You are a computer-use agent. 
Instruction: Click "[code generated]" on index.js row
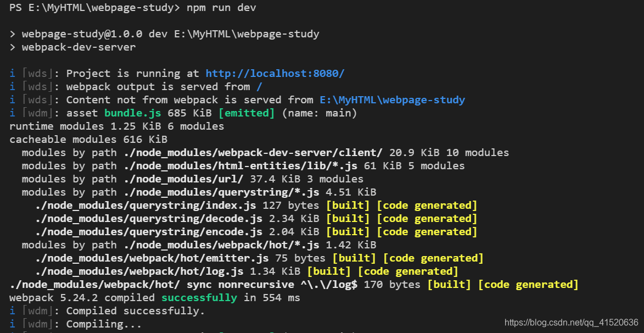[x=427, y=205]
